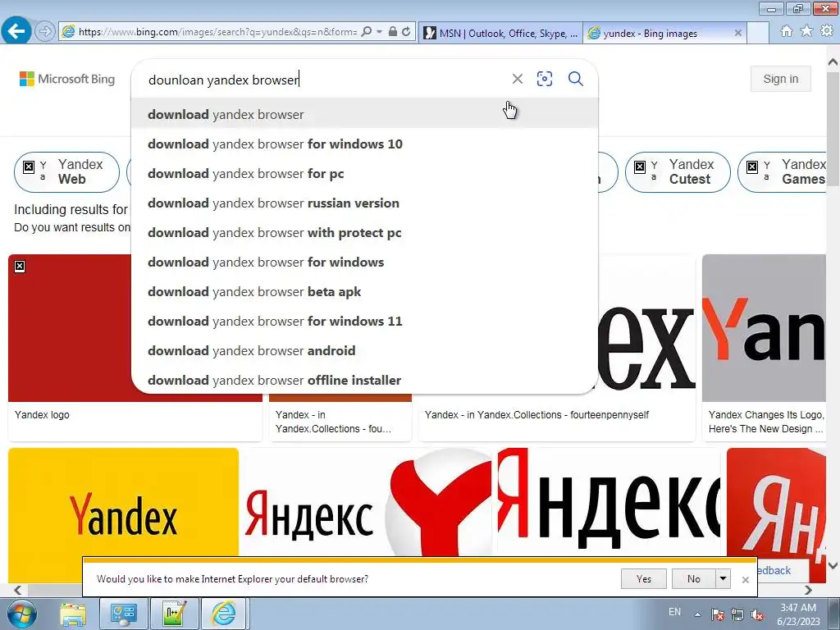Image resolution: width=840 pixels, height=630 pixels.
Task: Click the browser back arrow button
Action: point(16,30)
